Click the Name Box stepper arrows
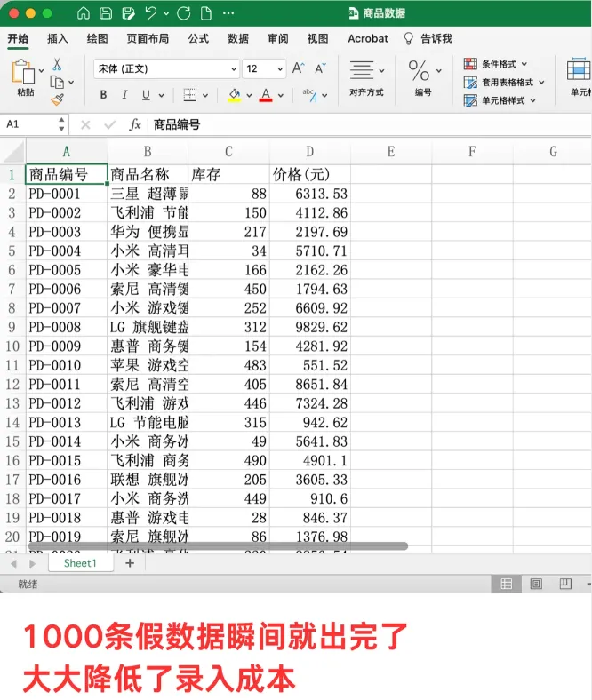This screenshot has height=700, width=592. click(x=61, y=124)
